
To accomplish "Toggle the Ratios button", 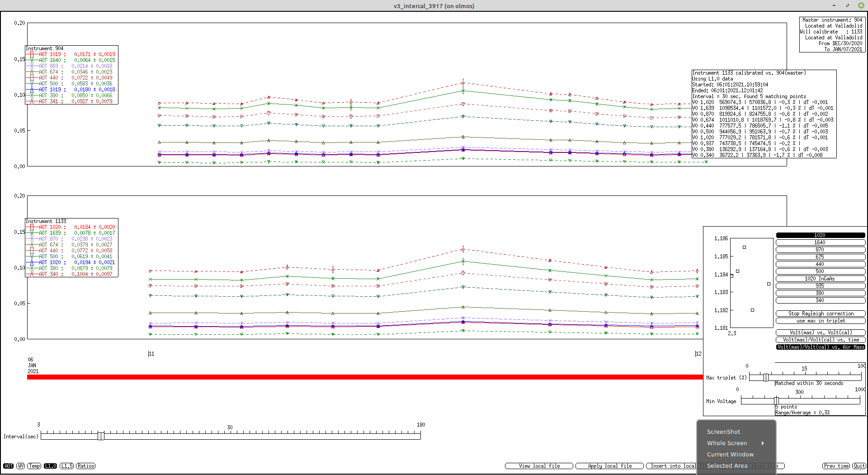I will click(86, 466).
